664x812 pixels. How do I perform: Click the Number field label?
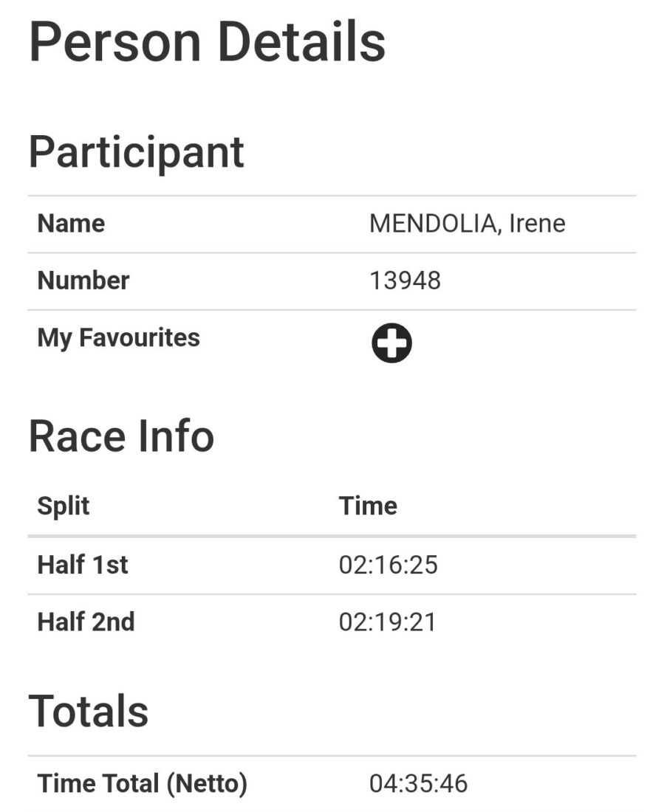coord(83,281)
